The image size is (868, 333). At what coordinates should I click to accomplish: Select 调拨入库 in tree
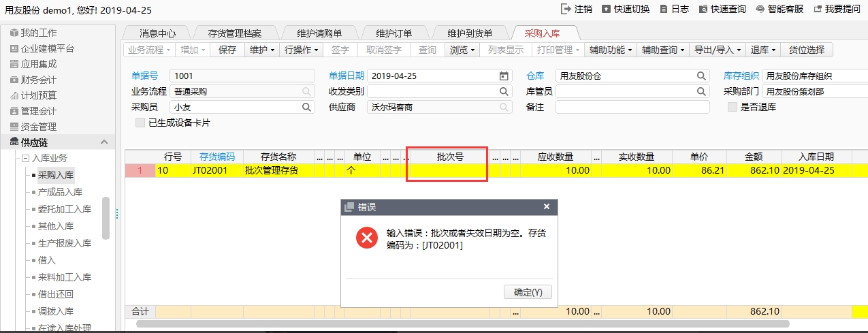56,311
